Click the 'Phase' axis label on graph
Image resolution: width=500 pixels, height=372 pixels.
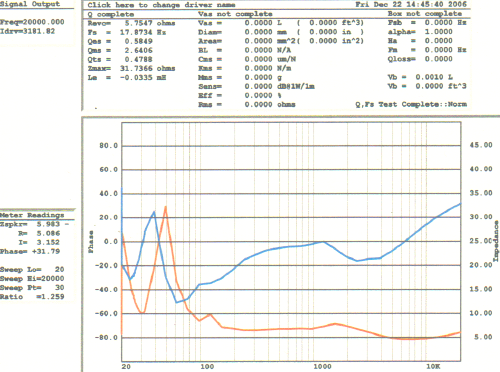[x=91, y=242]
